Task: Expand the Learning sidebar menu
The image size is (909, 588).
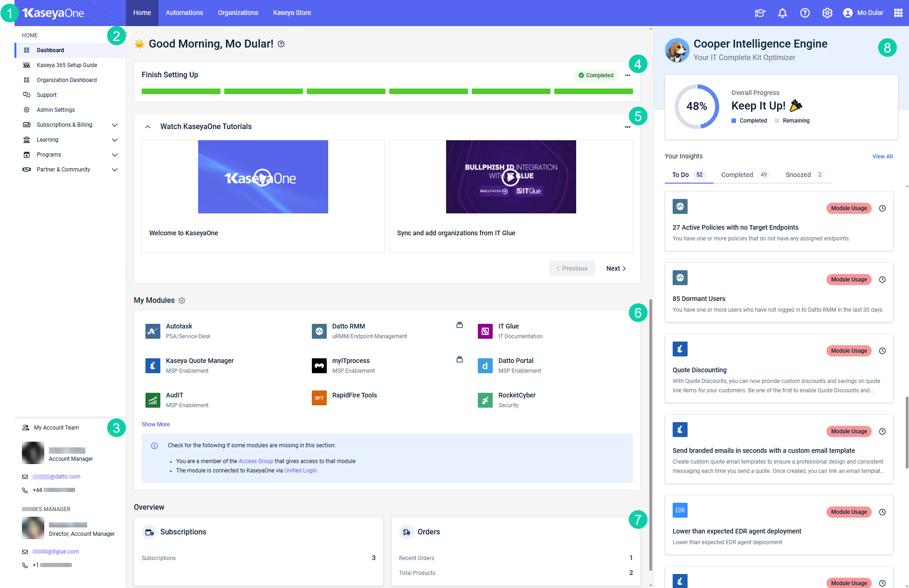Action: tap(115, 140)
